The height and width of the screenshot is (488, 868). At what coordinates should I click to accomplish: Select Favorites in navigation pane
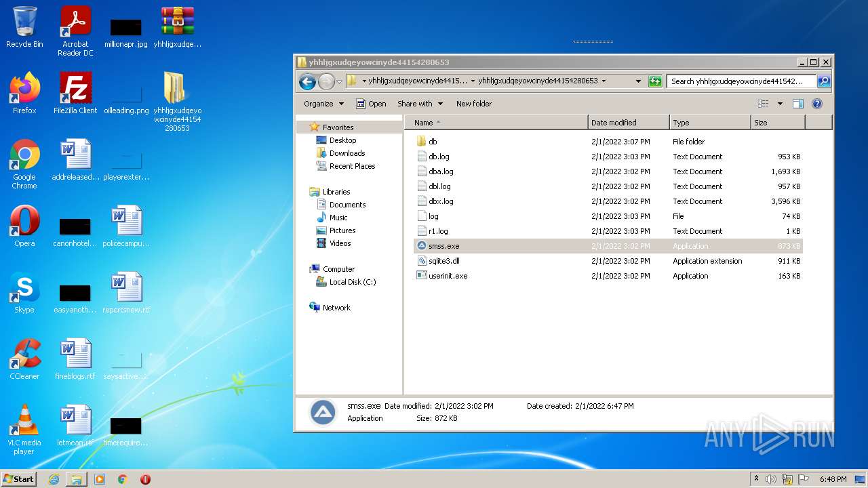(338, 127)
